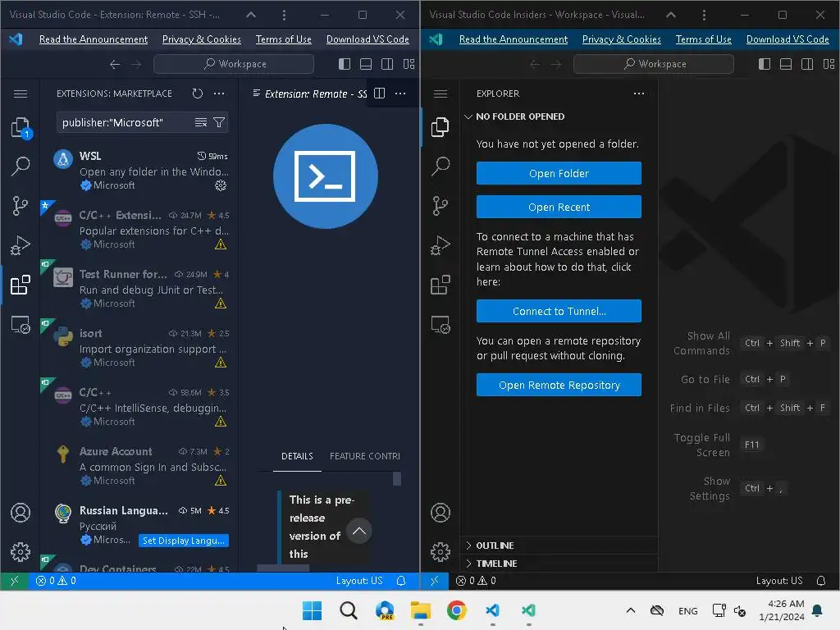Open Windows Start menu

pyautogui.click(x=312, y=610)
